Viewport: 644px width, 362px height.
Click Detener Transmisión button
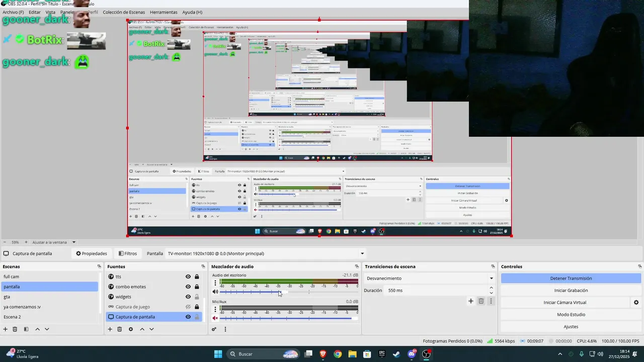571,278
